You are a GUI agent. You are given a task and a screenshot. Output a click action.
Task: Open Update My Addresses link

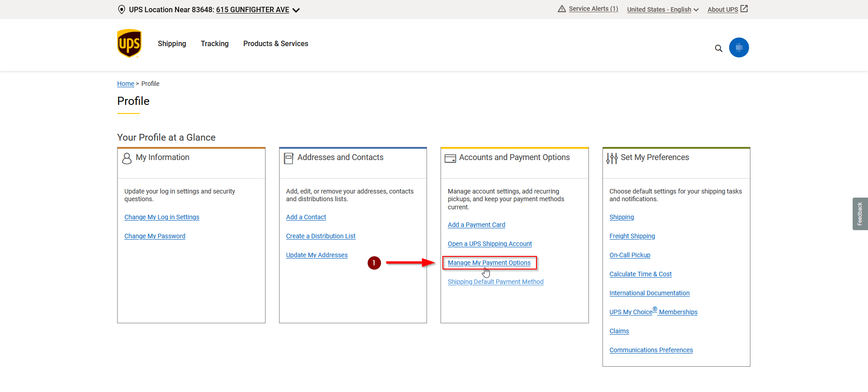coord(317,255)
